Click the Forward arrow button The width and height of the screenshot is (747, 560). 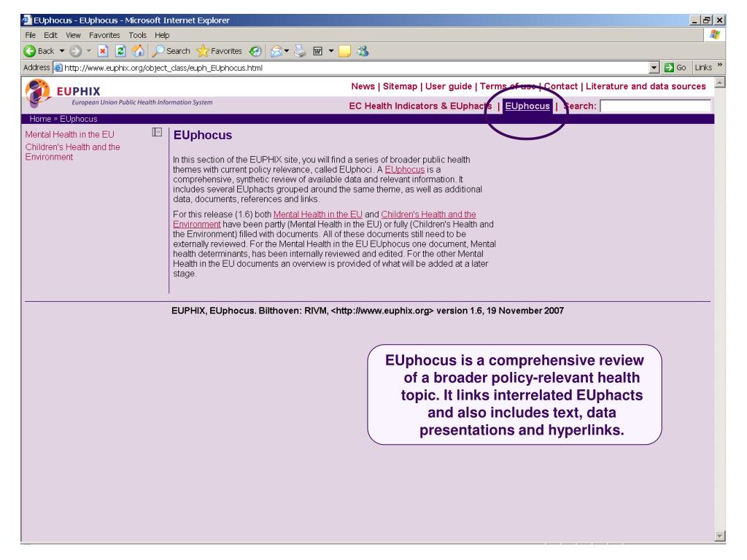pyautogui.click(x=76, y=51)
